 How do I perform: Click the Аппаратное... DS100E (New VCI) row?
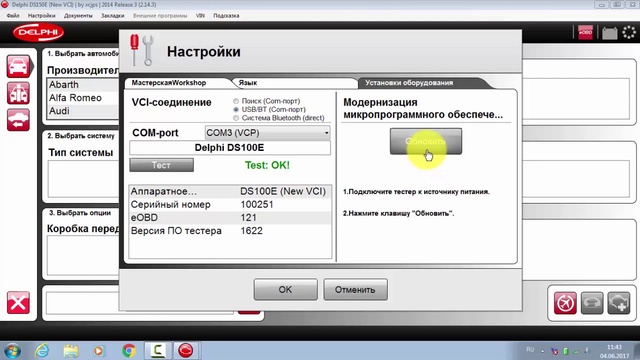click(x=230, y=191)
